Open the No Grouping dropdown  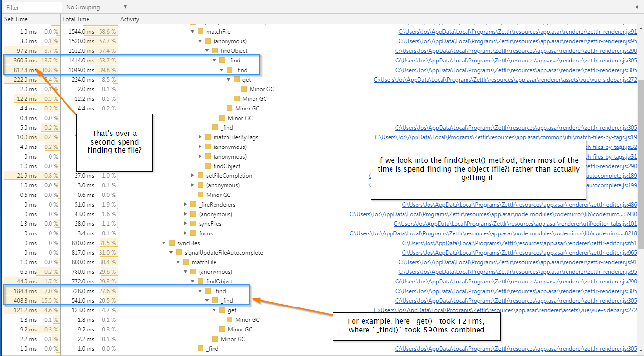coord(96,7)
